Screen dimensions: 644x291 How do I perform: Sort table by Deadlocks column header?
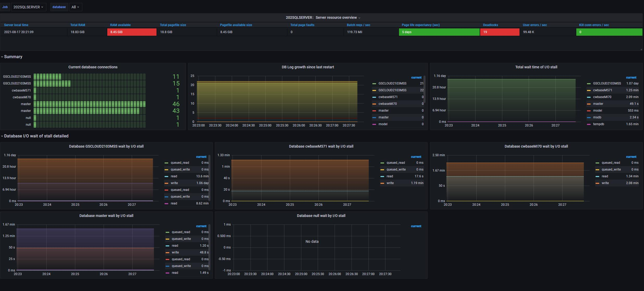(x=490, y=25)
